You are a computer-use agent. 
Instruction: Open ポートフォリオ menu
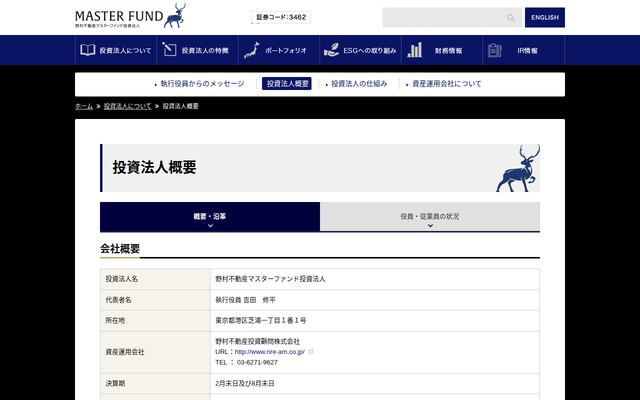click(x=279, y=50)
